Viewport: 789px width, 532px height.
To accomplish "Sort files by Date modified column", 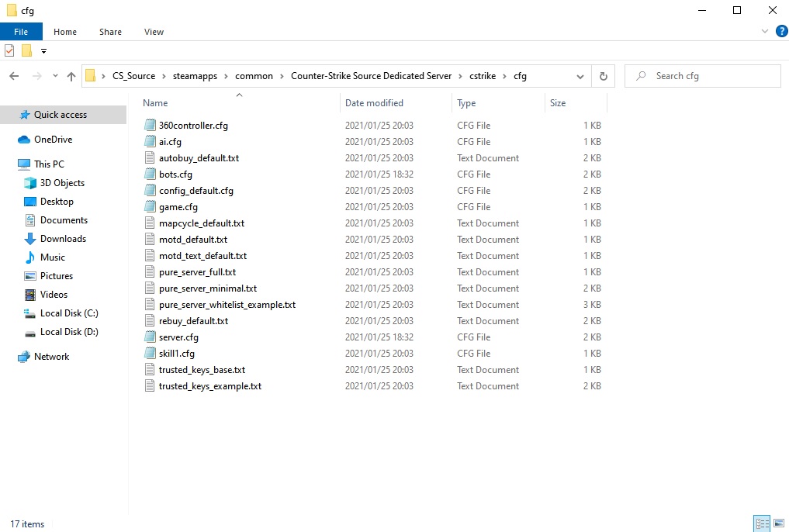I will coord(396,102).
